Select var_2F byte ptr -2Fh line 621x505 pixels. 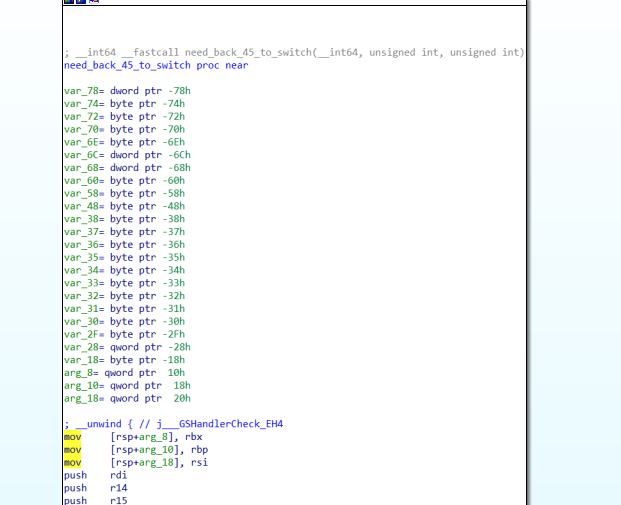pyautogui.click(x=124, y=334)
